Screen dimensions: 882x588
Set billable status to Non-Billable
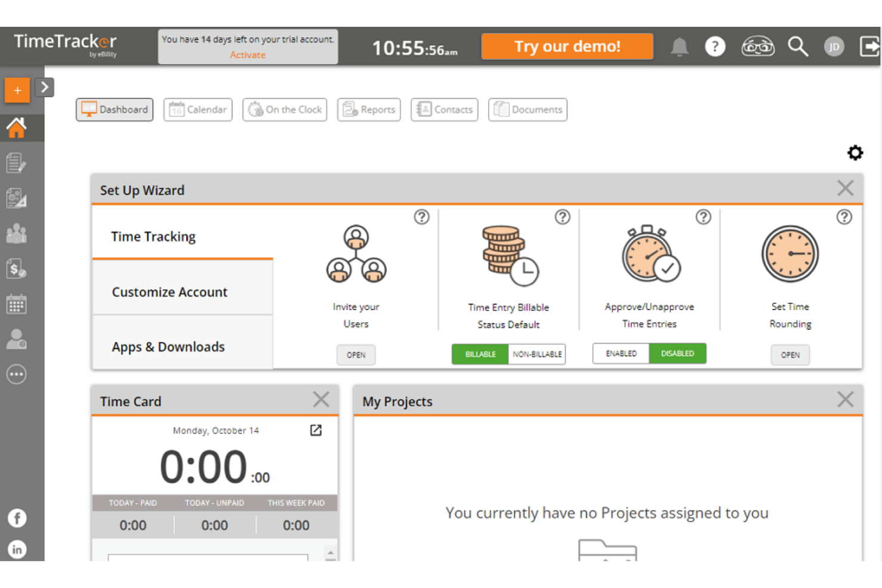click(x=537, y=354)
